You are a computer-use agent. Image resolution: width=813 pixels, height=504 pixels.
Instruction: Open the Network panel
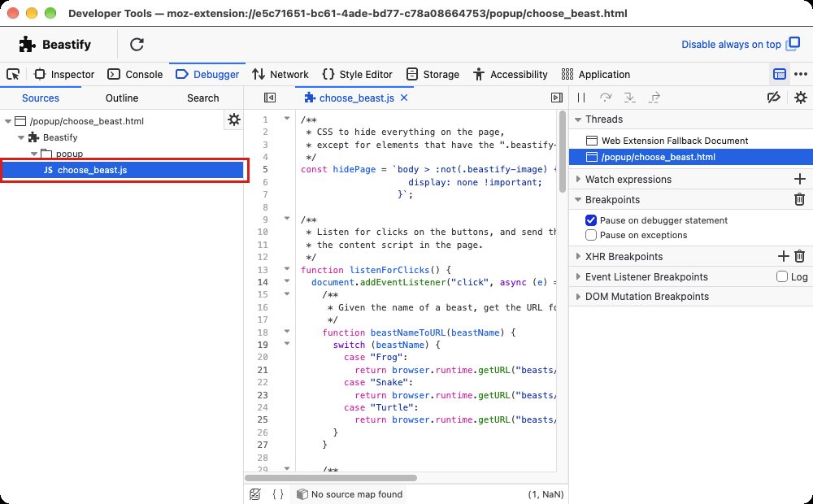tap(280, 74)
